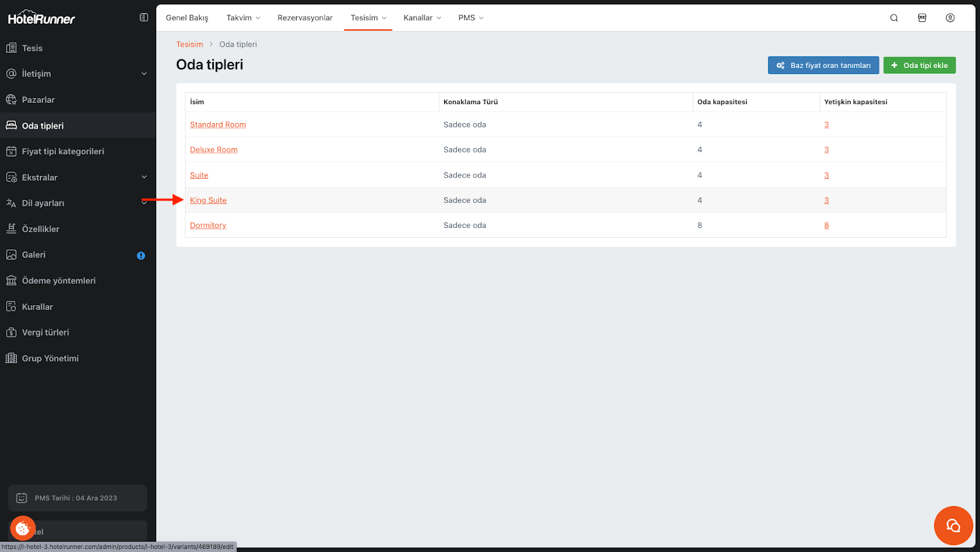Open the live chat bubble
The height and width of the screenshot is (552, 980).
click(953, 525)
